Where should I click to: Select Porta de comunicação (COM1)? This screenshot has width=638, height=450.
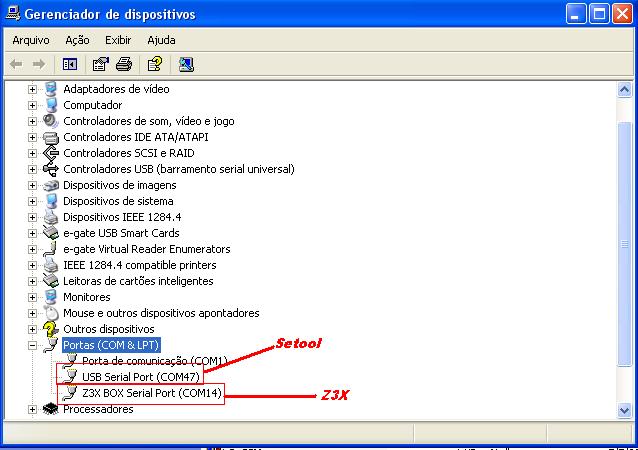click(155, 361)
